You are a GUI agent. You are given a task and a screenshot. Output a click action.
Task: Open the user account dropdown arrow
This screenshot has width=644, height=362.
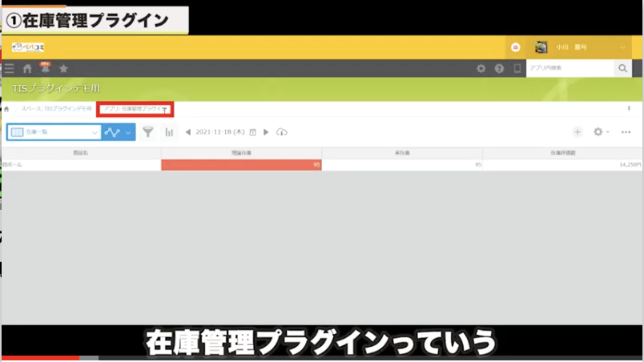(x=622, y=47)
